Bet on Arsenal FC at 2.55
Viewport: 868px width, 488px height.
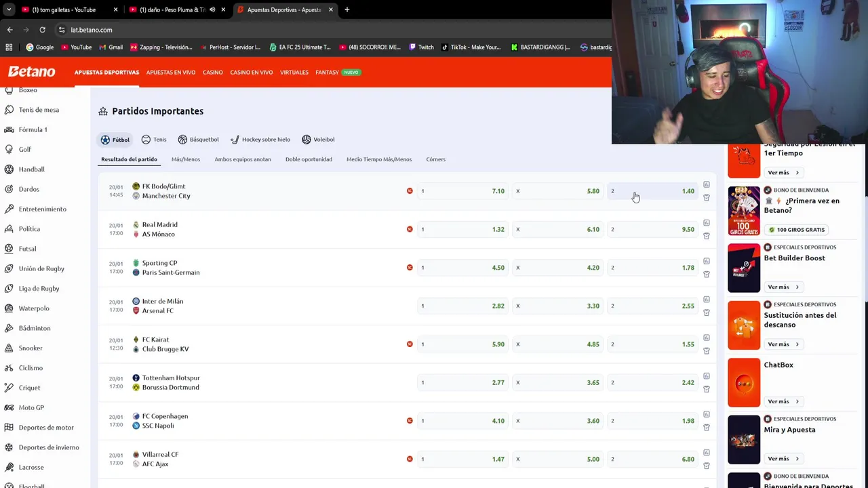point(652,306)
